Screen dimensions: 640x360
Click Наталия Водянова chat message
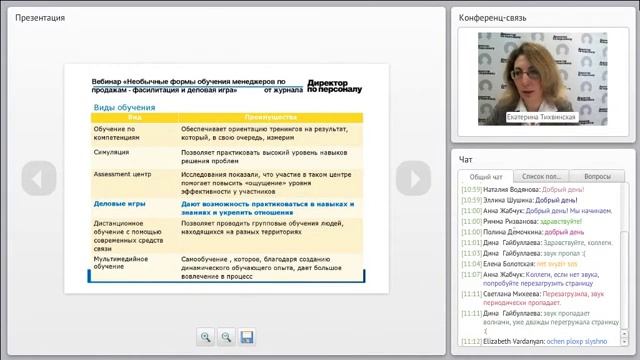[x=523, y=189]
